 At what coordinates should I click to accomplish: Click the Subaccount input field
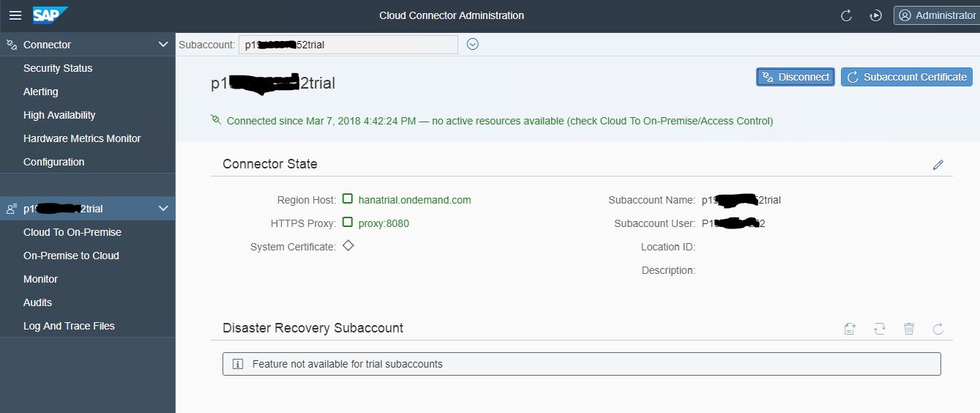(348, 45)
